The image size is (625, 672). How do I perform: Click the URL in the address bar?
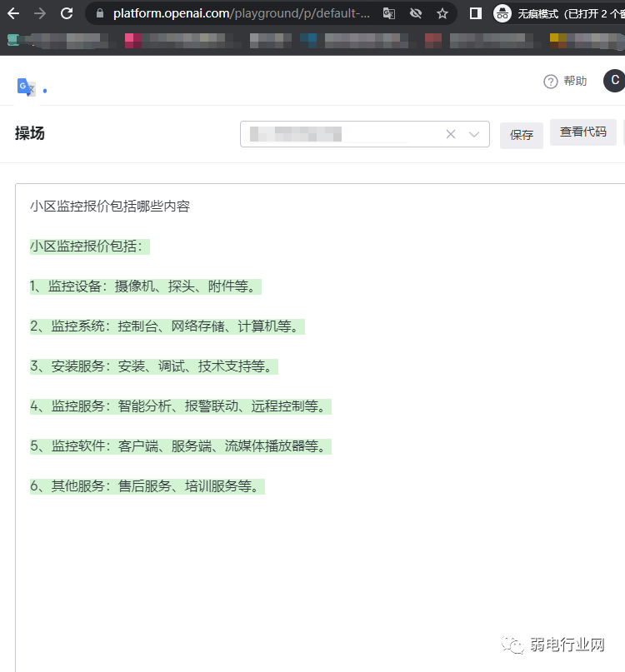(x=242, y=13)
